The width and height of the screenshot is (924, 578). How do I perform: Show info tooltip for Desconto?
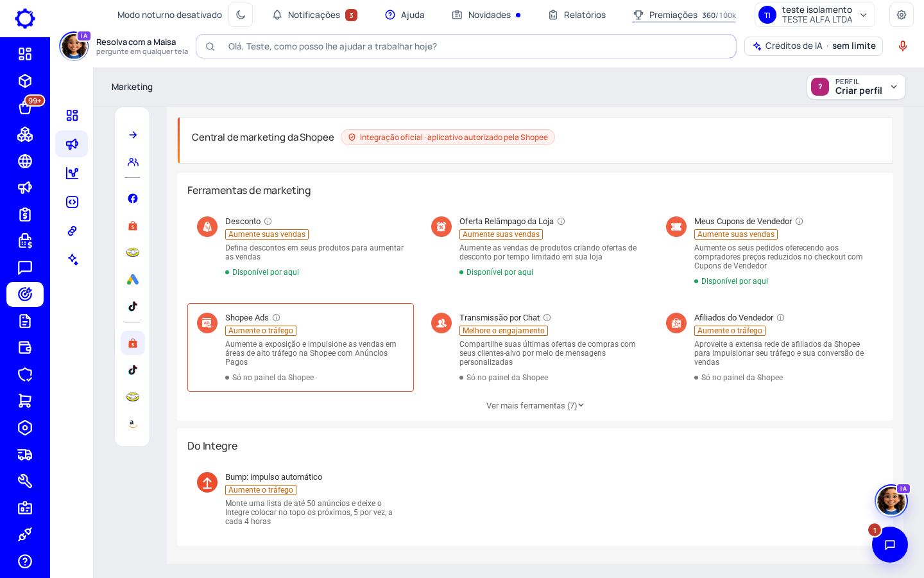tap(268, 222)
